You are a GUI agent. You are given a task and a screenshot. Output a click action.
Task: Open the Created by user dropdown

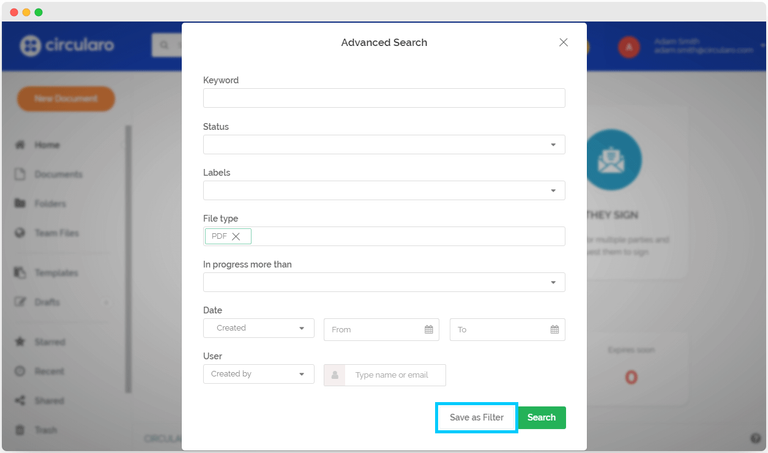(x=258, y=374)
